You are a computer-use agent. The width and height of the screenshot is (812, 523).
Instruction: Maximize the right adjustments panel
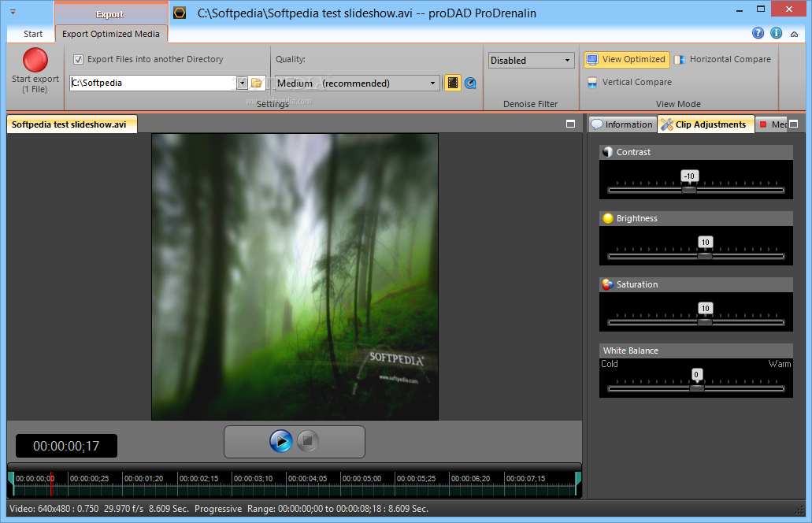(793, 124)
